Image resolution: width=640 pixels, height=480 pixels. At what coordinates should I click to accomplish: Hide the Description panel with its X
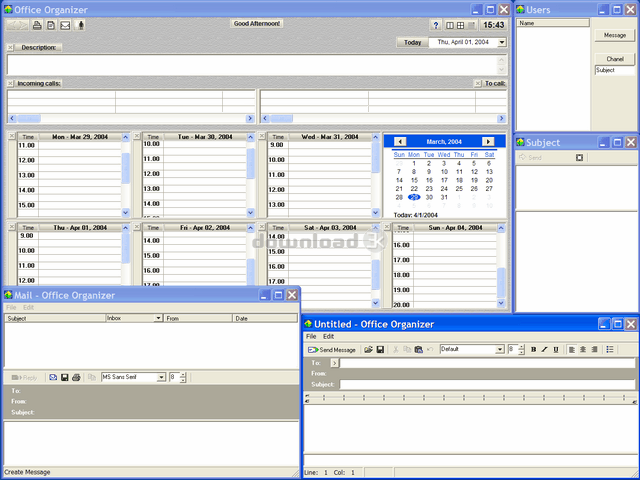[10, 48]
